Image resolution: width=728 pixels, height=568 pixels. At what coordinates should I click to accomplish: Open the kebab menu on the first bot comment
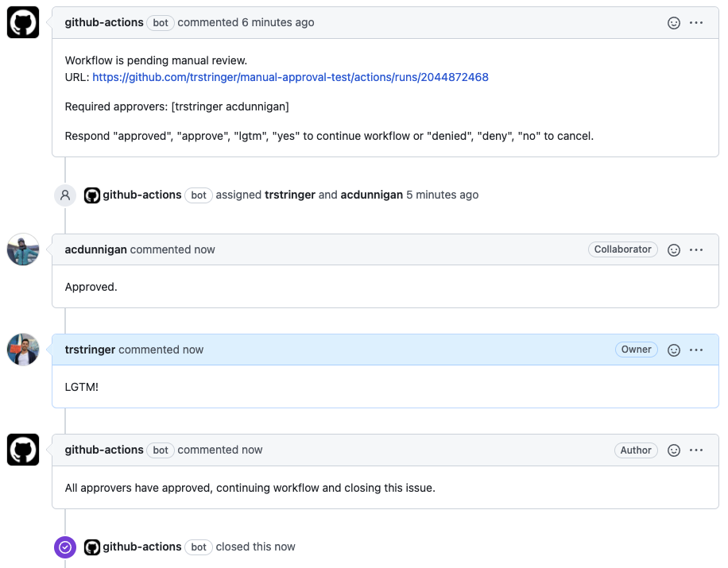(x=697, y=23)
